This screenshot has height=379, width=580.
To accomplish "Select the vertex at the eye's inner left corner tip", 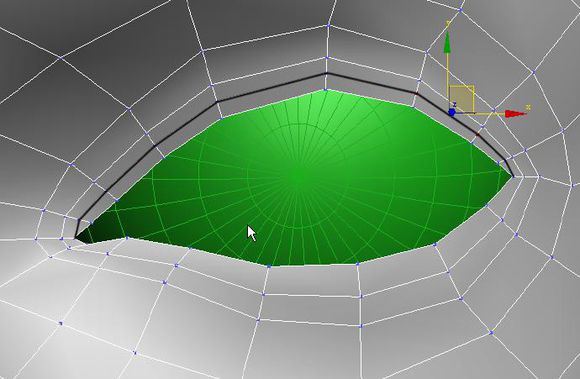I will click(75, 238).
